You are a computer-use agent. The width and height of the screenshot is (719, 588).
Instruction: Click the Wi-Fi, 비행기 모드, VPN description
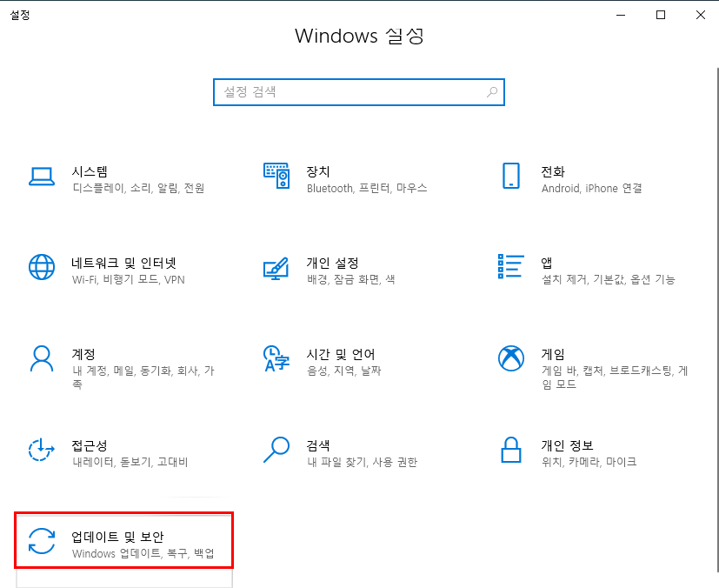tap(129, 279)
